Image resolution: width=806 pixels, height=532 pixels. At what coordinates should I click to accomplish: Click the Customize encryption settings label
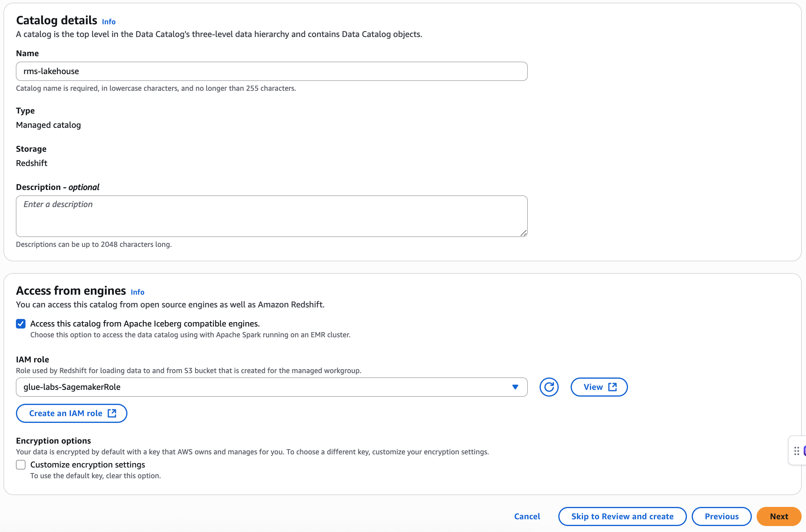point(88,465)
